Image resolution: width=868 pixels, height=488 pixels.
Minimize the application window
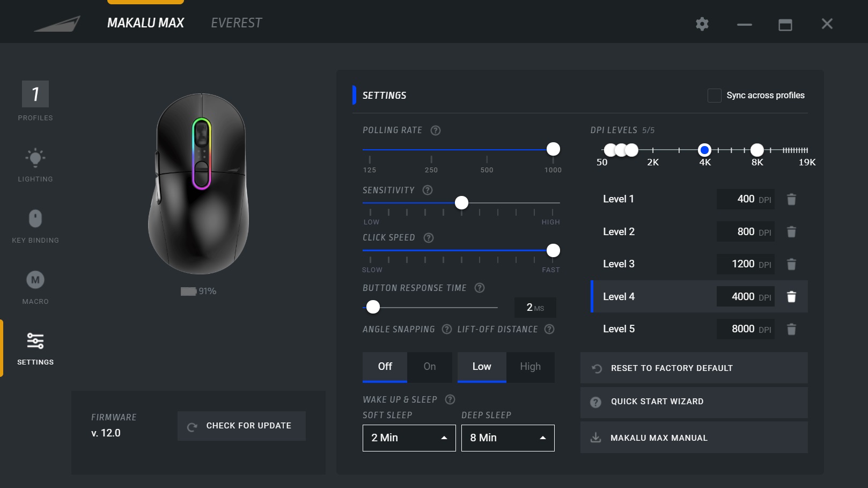click(744, 24)
